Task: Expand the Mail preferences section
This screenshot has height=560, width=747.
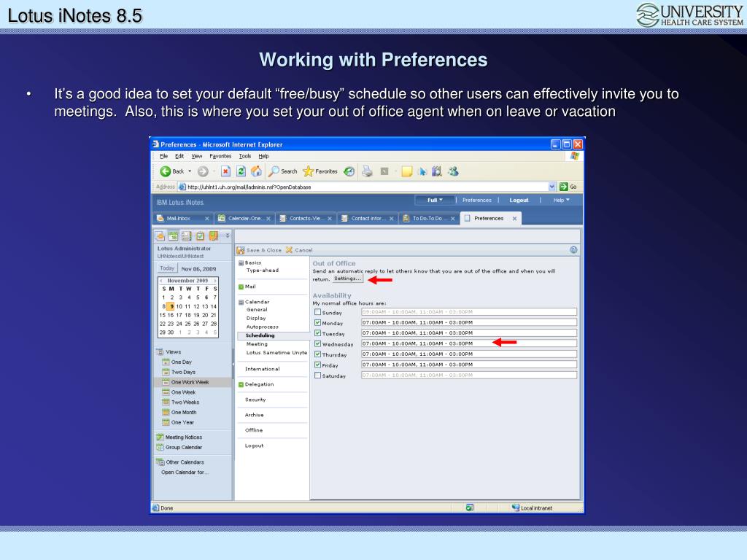Action: coord(241,287)
